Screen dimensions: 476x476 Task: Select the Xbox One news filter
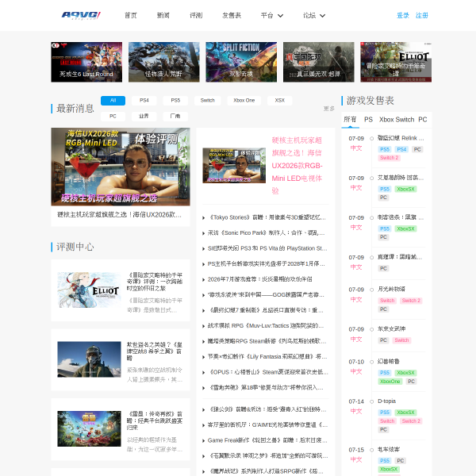(x=244, y=101)
